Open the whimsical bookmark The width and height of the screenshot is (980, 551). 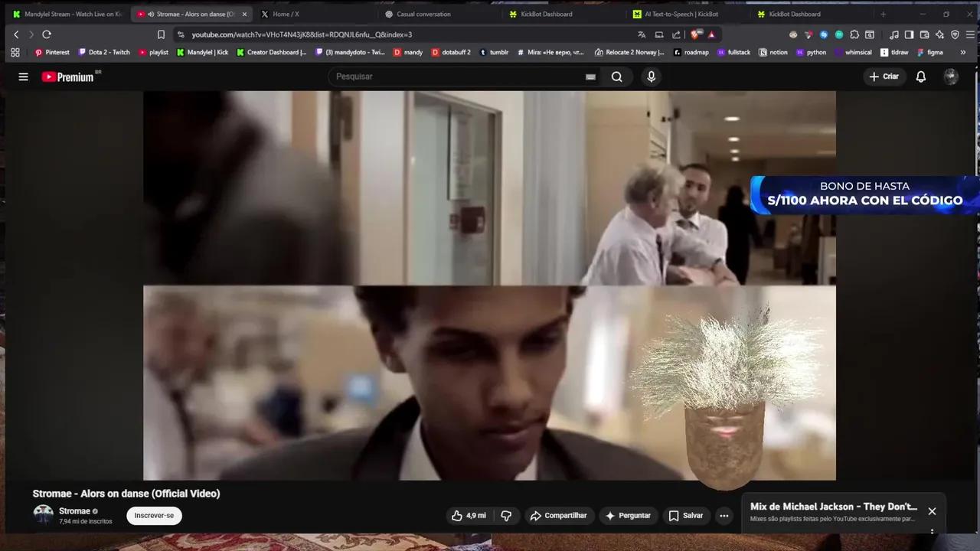click(x=853, y=52)
